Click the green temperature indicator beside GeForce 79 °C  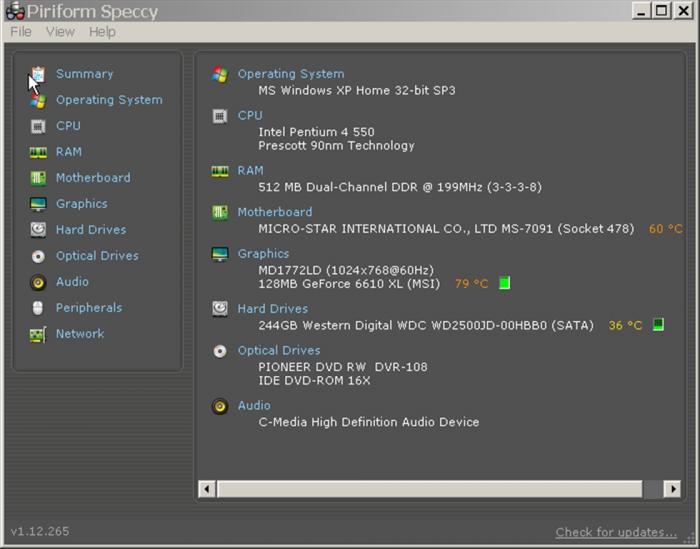pos(504,283)
